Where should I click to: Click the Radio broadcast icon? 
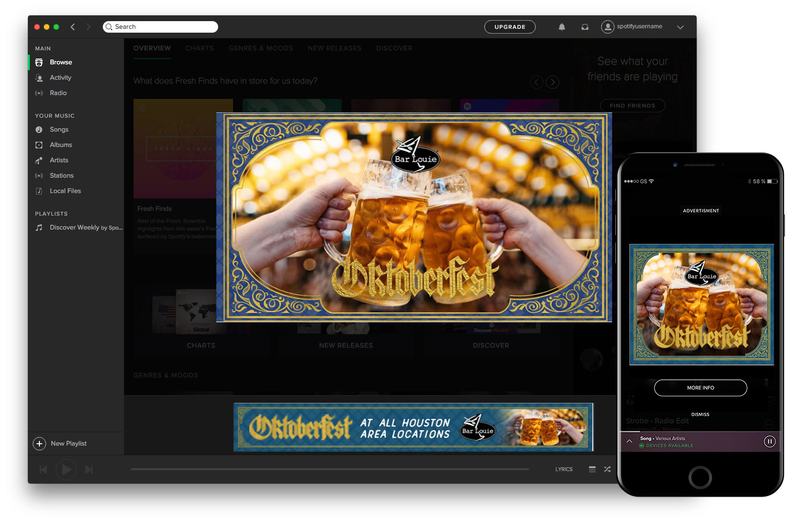(39, 93)
